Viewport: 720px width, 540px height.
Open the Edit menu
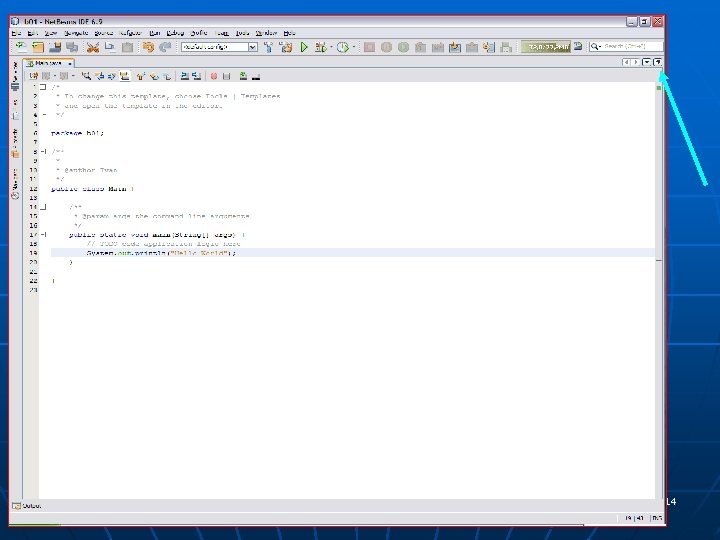click(x=32, y=33)
